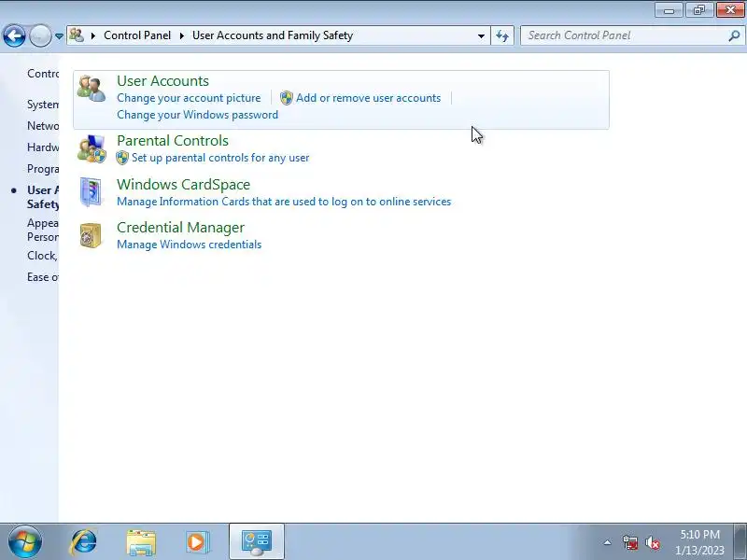The width and height of the screenshot is (747, 560).
Task: Close the Control Panel window
Action: tap(730, 10)
